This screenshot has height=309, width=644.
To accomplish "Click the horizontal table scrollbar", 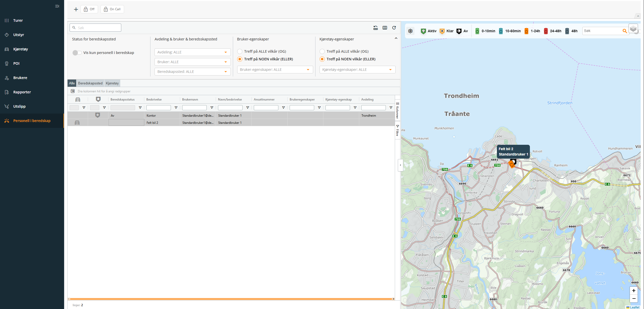I will [231, 299].
